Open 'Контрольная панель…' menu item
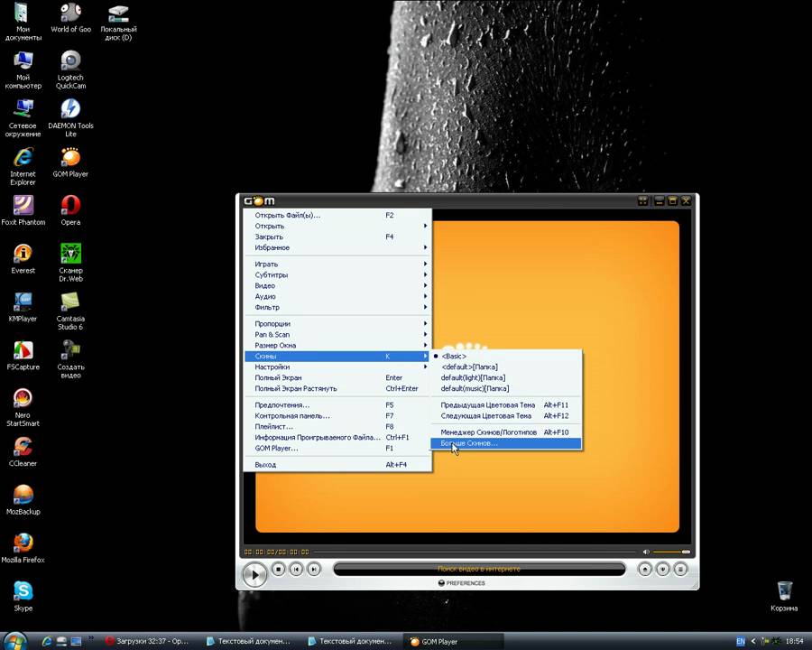The image size is (812, 650). click(x=337, y=415)
